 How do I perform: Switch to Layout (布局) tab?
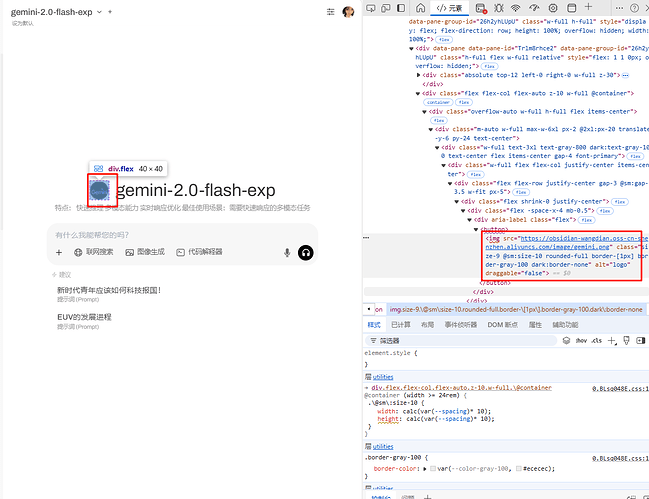pyautogui.click(x=427, y=325)
